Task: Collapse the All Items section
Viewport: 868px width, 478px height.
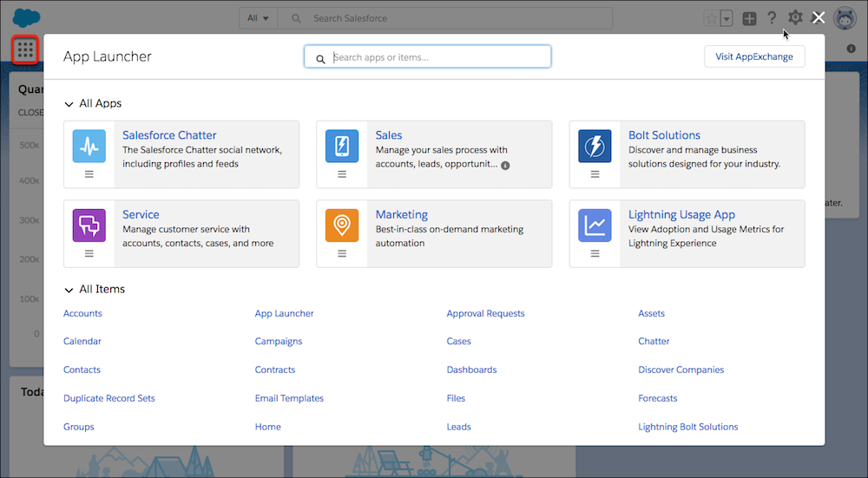Action: click(x=69, y=290)
